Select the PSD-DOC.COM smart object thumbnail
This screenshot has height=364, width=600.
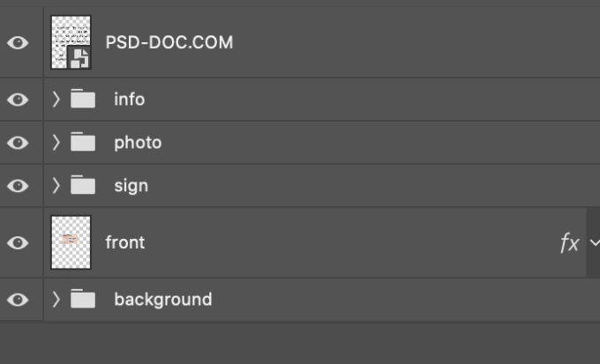(x=71, y=42)
